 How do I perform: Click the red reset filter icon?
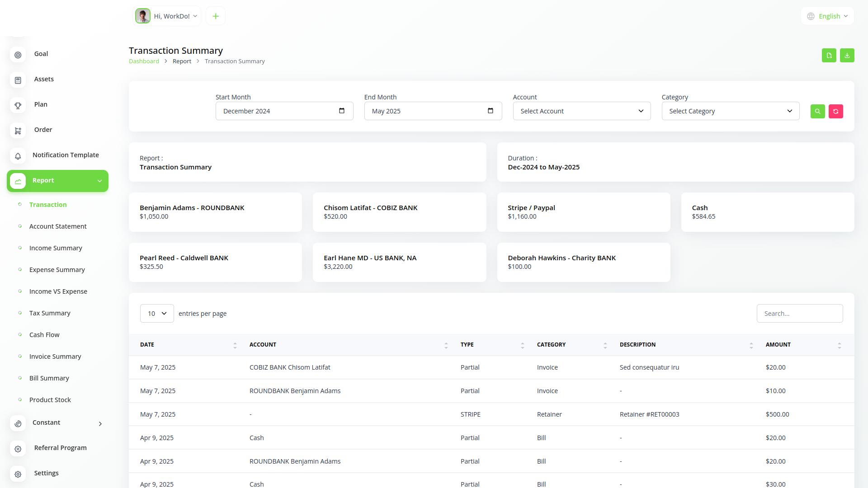click(x=835, y=111)
